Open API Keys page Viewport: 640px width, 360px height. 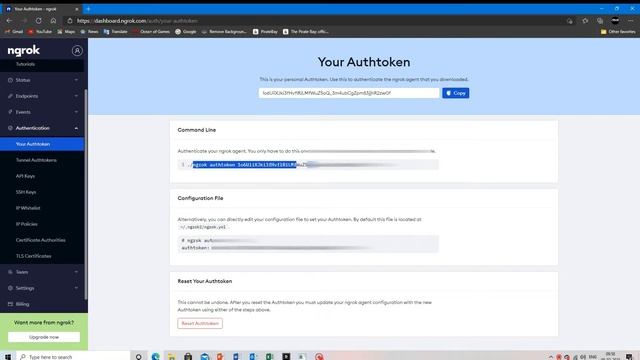tap(25, 176)
